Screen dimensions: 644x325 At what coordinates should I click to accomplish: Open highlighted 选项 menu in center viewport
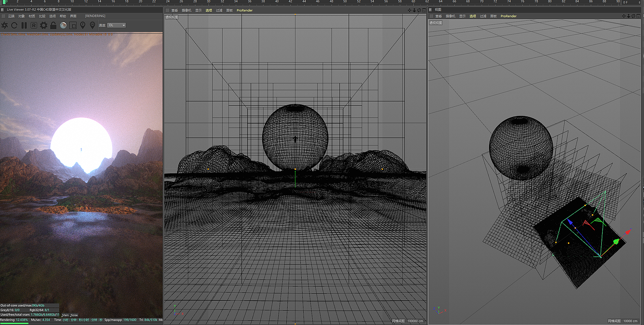pyautogui.click(x=209, y=10)
